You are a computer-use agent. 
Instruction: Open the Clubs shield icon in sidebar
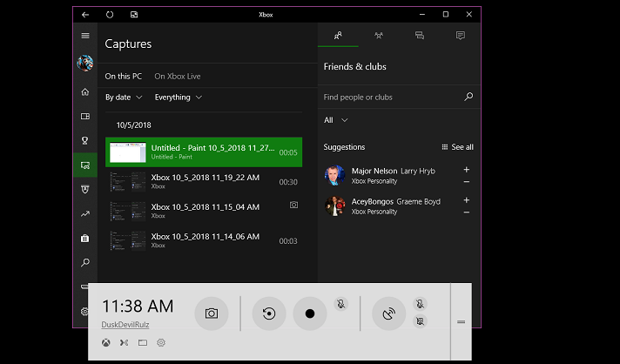[85, 189]
